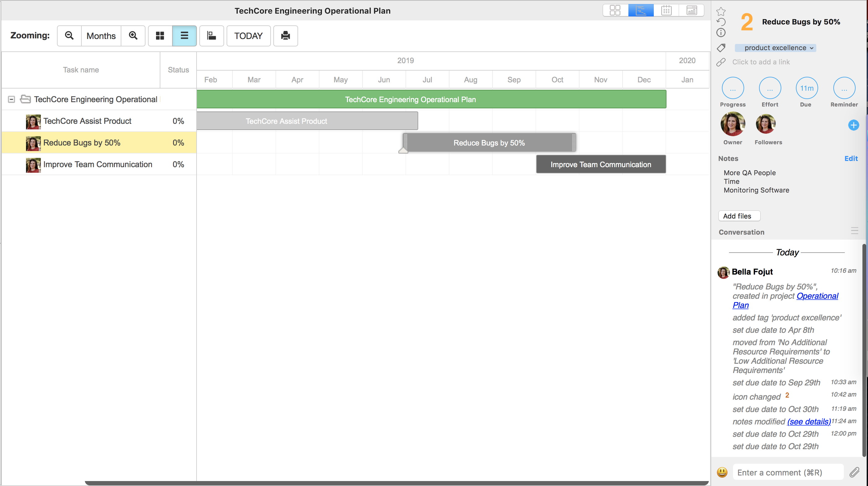Set task Progress circle

[733, 88]
